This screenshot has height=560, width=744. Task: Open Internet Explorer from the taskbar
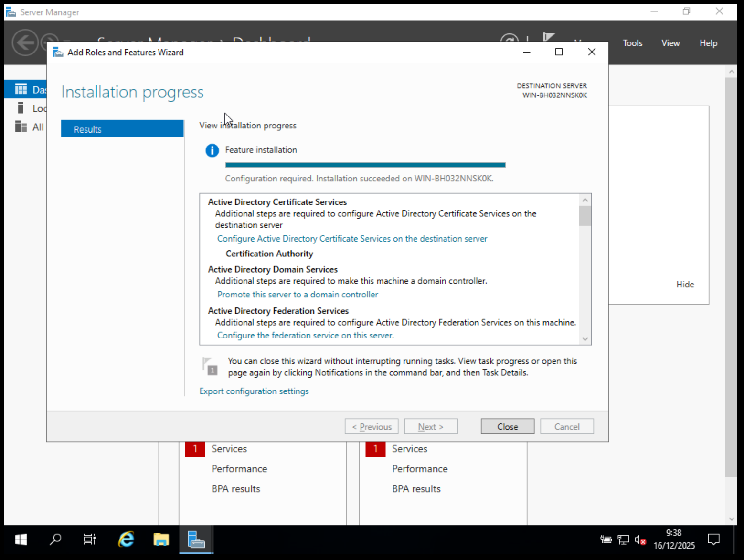126,539
